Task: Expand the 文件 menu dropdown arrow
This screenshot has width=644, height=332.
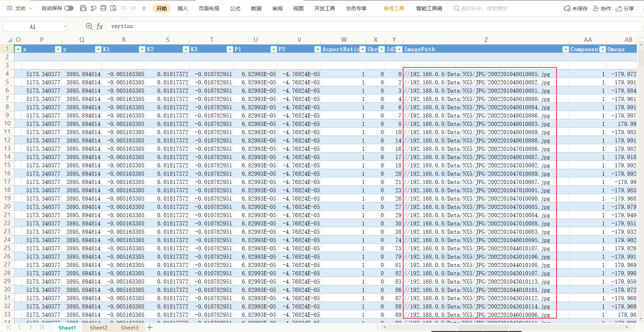Action: [x=31, y=8]
